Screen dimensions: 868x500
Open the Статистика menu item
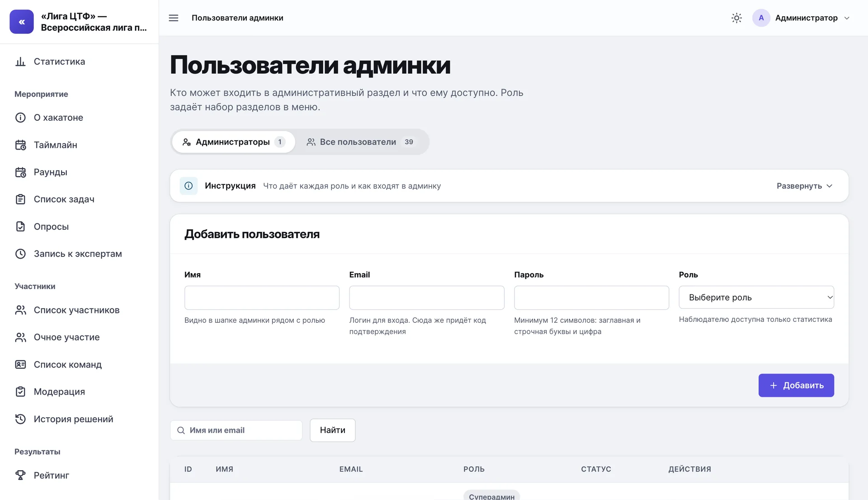coord(79,61)
